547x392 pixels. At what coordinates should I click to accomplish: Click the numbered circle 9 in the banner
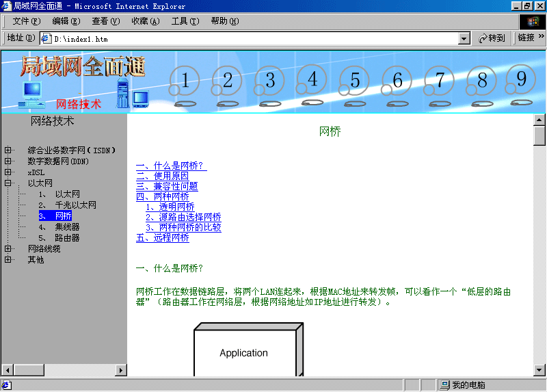point(522,80)
